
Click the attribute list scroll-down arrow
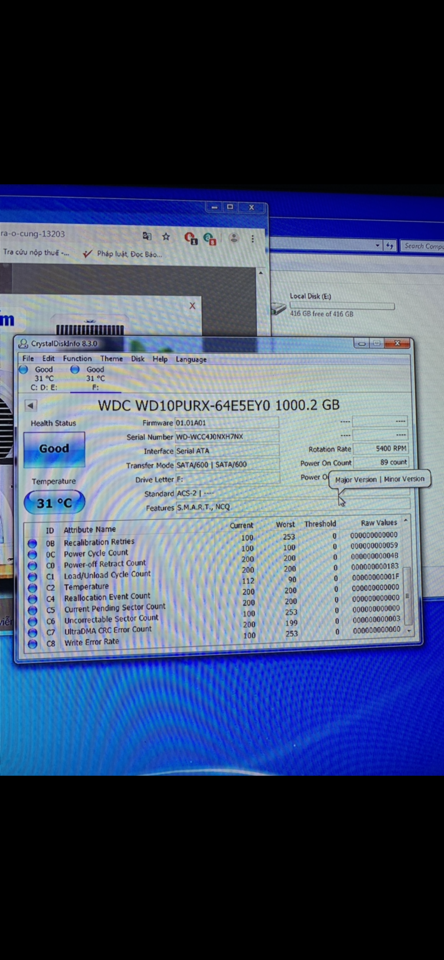[408, 631]
